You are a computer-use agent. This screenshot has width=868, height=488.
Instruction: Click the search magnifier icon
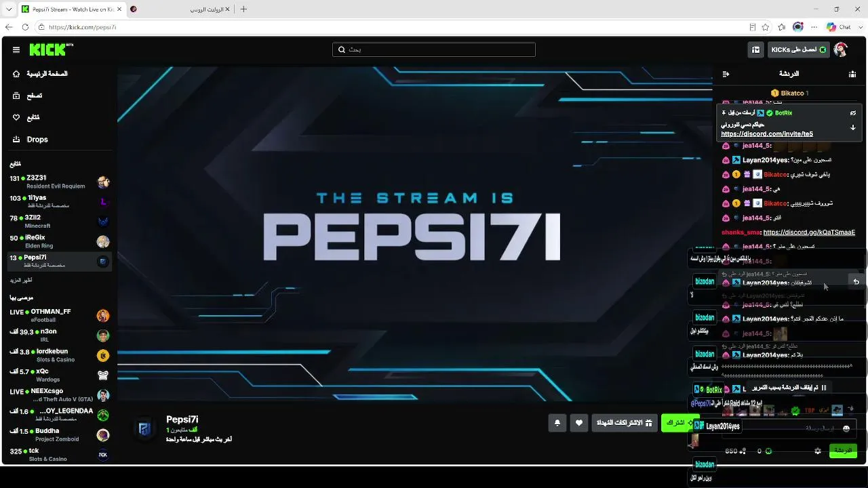(x=341, y=49)
